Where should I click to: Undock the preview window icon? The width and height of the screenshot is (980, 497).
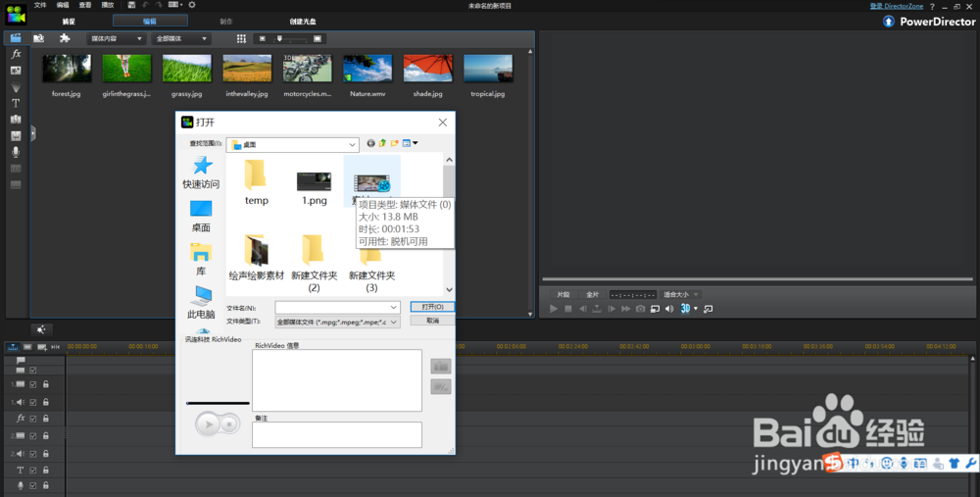click(709, 309)
